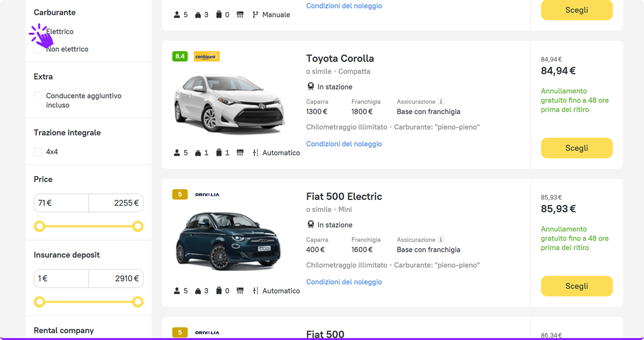Click the air conditioning icon on Fiat 500 Electric
This screenshot has height=340, width=644.
240,291
